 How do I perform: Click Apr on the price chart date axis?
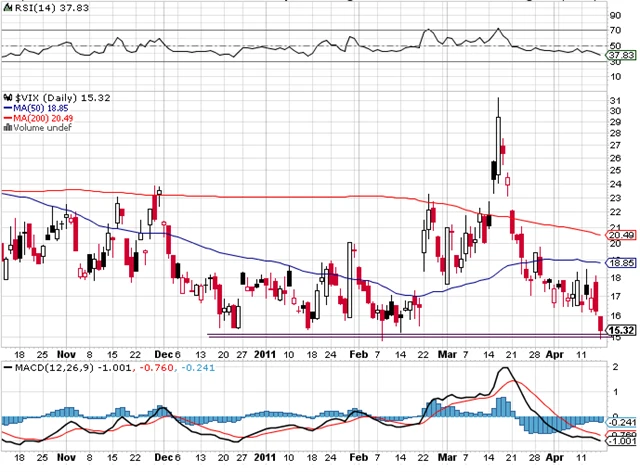555,354
